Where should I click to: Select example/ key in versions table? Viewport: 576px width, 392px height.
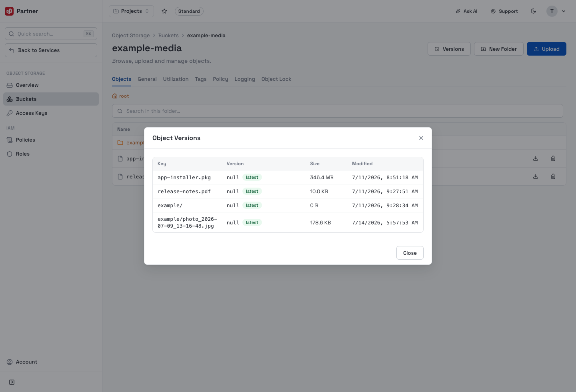[x=170, y=206]
